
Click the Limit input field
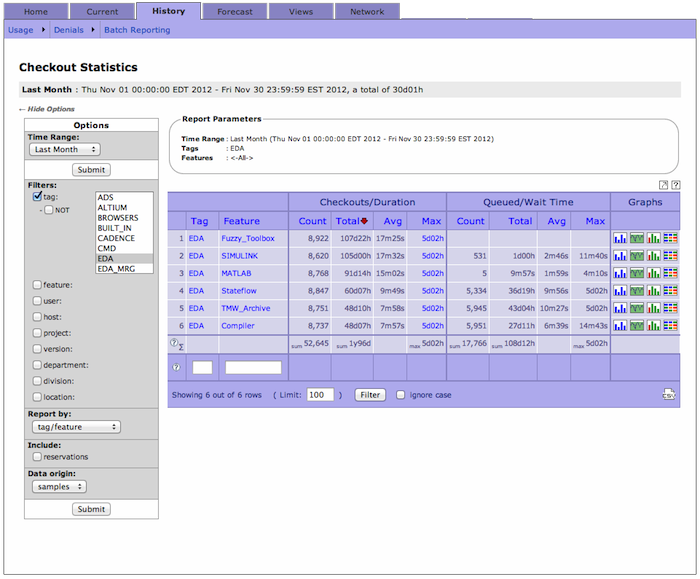click(x=320, y=395)
